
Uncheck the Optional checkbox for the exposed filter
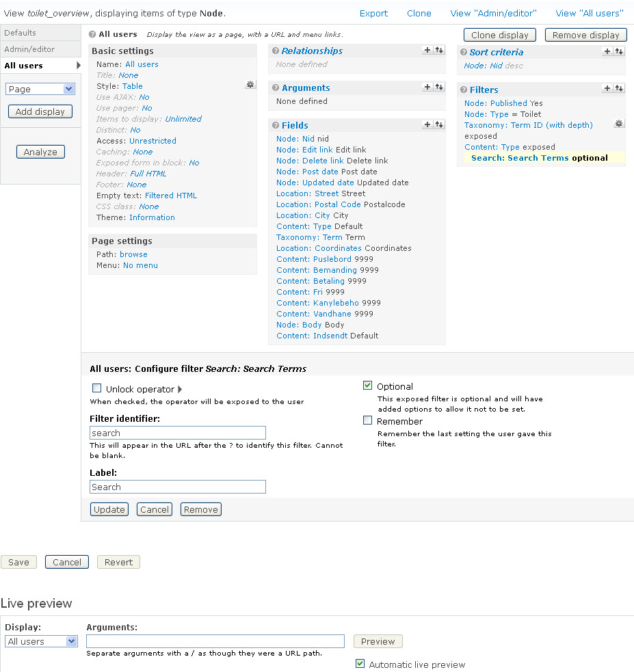(x=367, y=385)
